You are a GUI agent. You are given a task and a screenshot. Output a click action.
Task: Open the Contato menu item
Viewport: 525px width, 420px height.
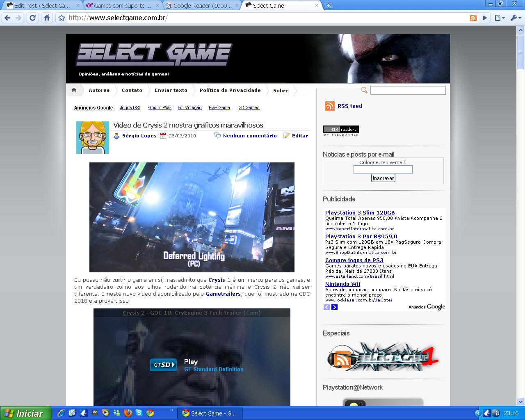132,90
